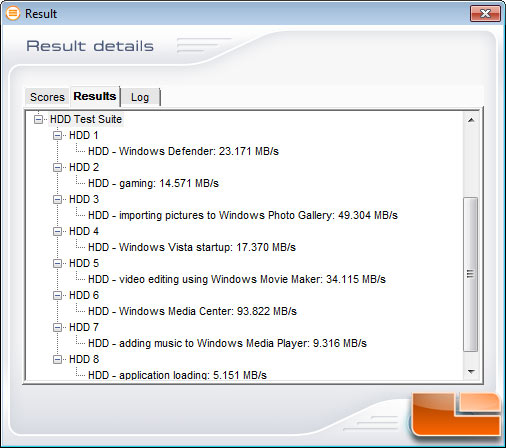The width and height of the screenshot is (506, 448).
Task: Collapse the HDD 2 tree node
Action: click(x=58, y=167)
